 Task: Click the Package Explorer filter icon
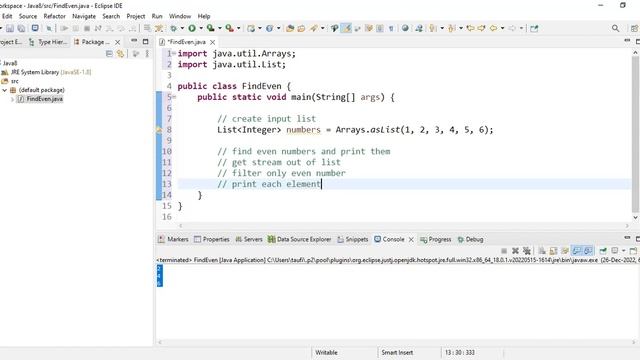click(136, 53)
